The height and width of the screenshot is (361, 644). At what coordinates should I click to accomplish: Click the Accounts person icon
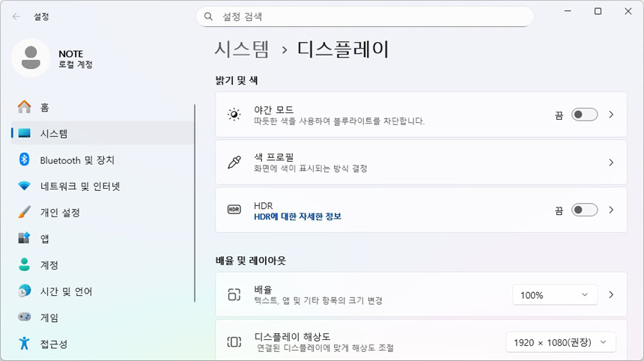25,264
